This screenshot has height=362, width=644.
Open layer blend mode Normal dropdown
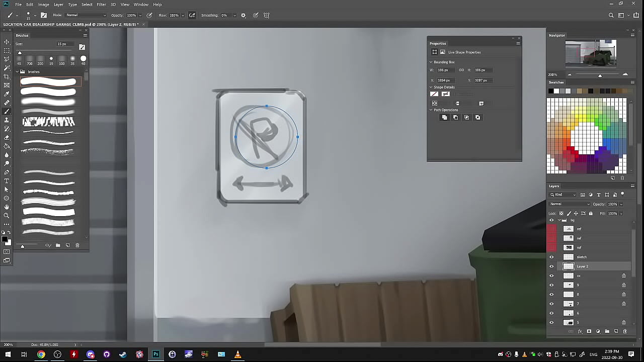[x=570, y=204]
